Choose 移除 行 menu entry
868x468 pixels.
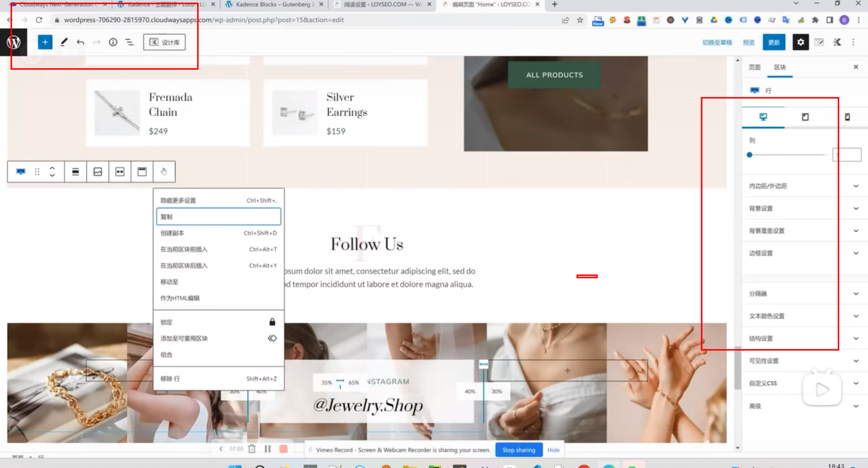tap(218, 378)
